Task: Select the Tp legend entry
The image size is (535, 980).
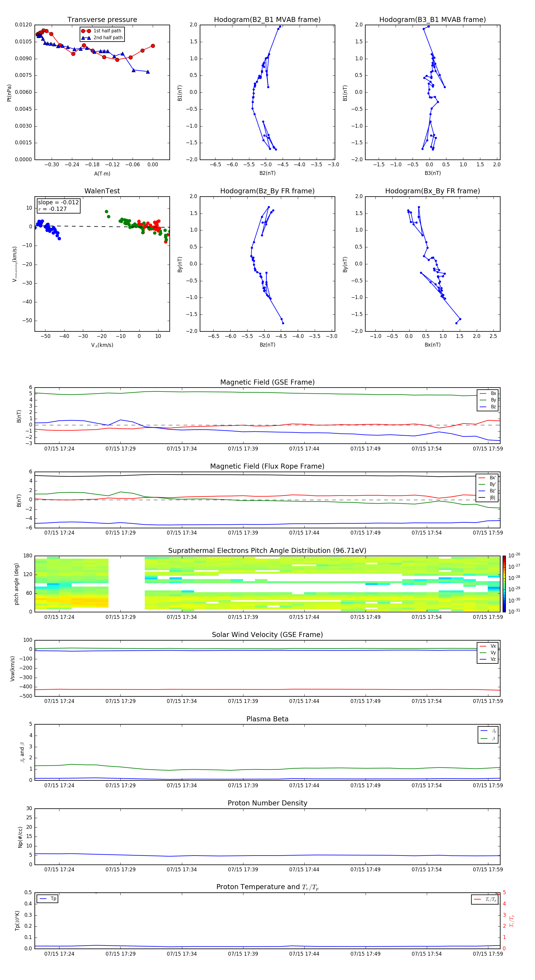Action: click(x=48, y=899)
